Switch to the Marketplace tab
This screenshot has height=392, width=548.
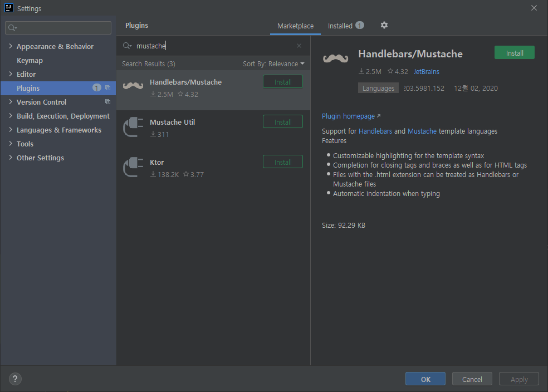[x=295, y=26]
